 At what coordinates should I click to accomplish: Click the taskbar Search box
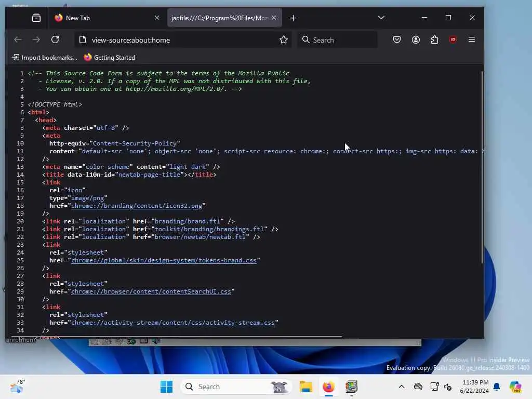(236, 387)
